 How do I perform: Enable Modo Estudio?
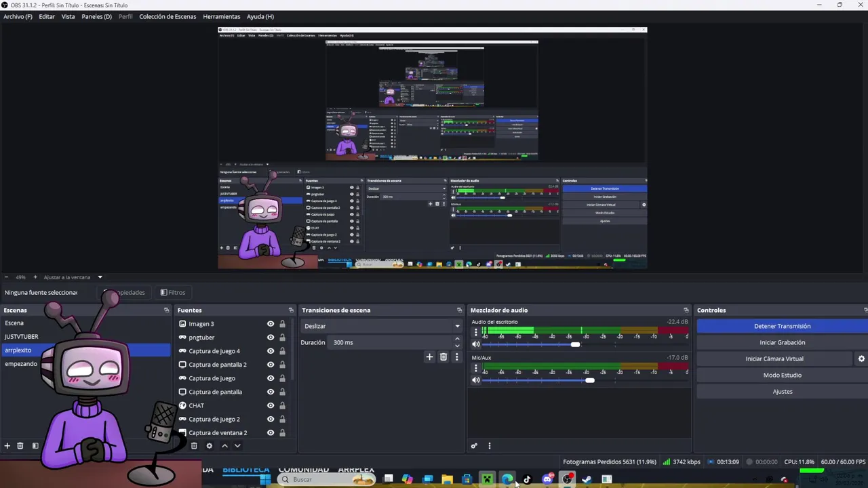(782, 375)
